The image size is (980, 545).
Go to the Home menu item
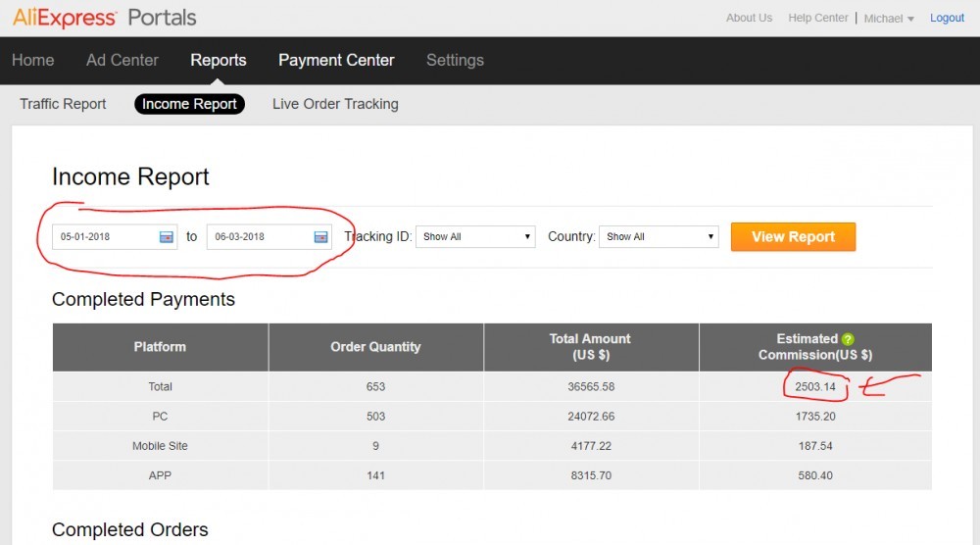33,60
